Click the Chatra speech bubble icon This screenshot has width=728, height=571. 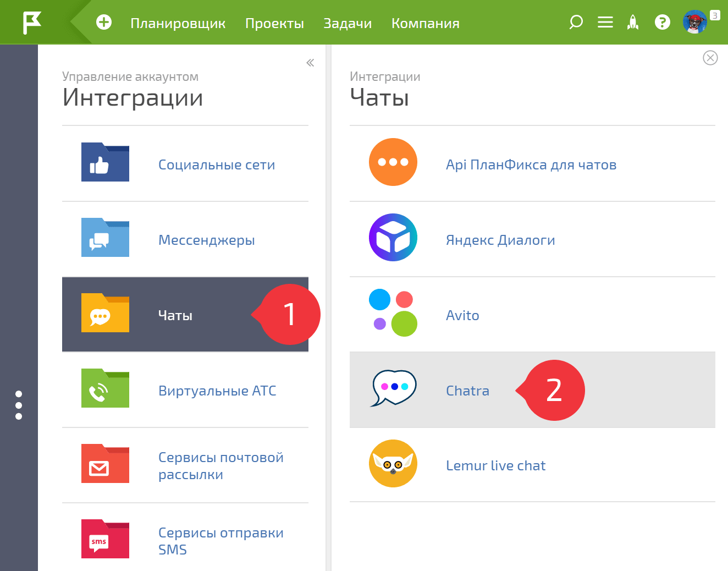[393, 388]
